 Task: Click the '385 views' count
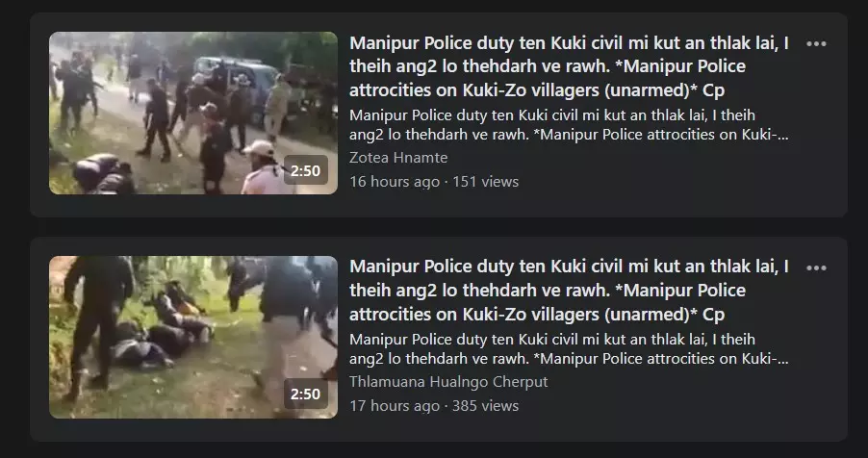click(x=485, y=406)
